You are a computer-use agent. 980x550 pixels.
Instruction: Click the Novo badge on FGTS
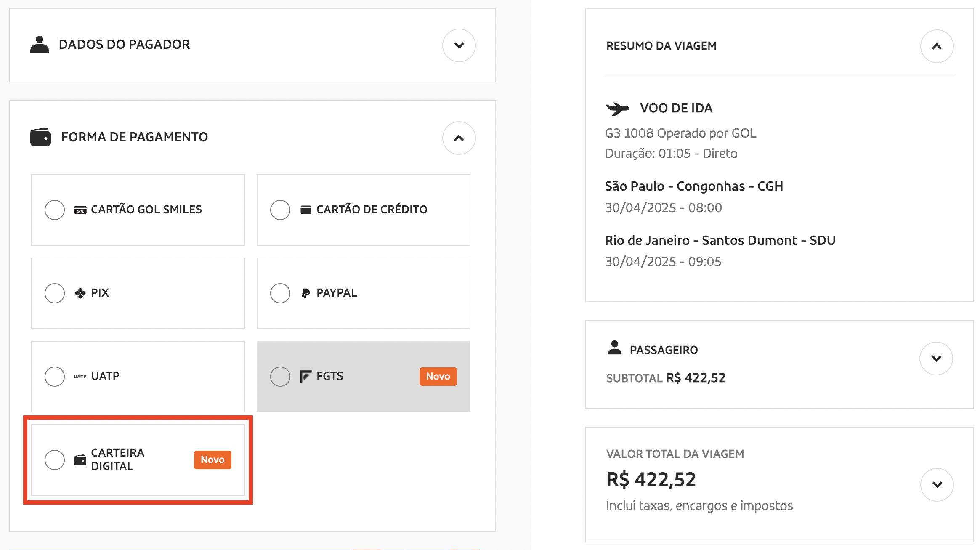[438, 377]
